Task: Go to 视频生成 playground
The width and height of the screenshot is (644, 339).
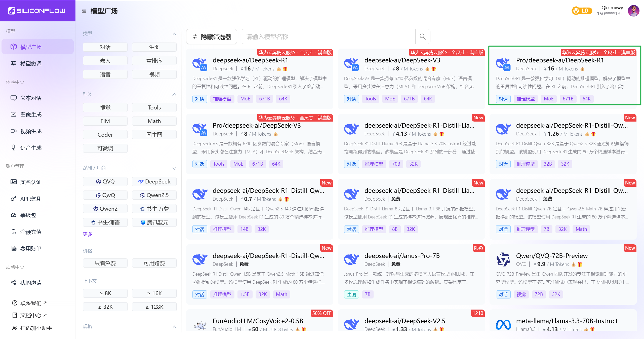Action: pyautogui.click(x=37, y=131)
